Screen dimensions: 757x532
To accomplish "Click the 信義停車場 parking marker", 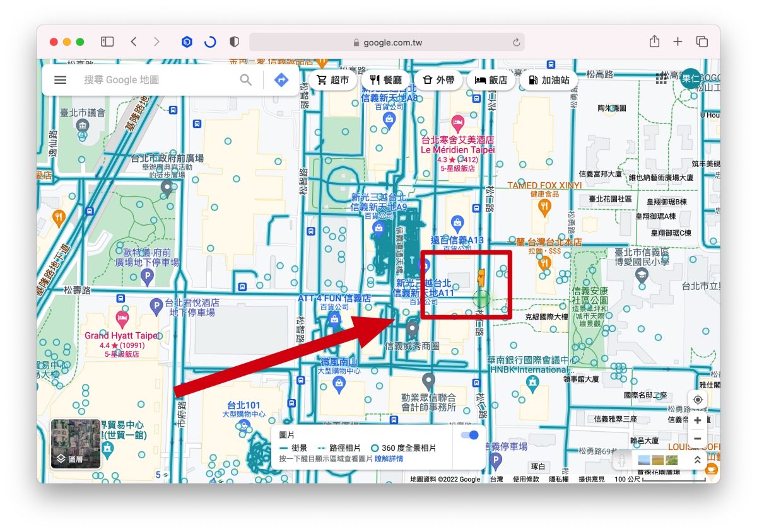I will coord(495,463).
